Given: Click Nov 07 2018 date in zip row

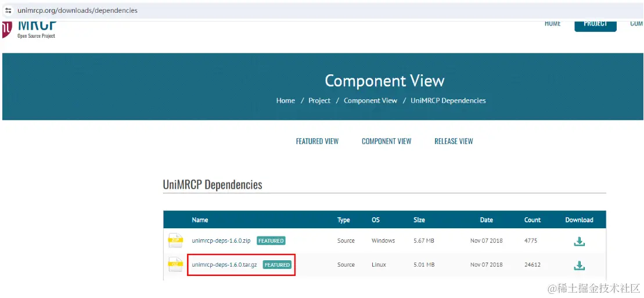Looking at the screenshot, I should click(486, 240).
